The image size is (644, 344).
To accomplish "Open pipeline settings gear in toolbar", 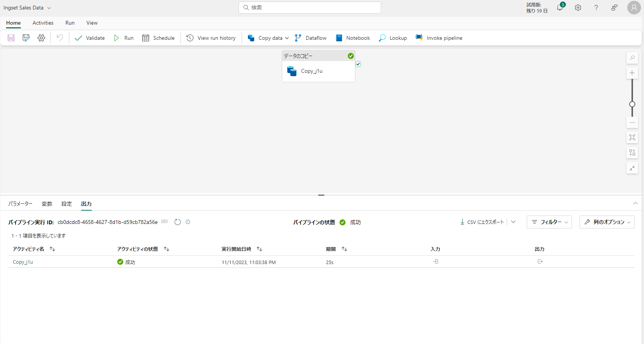I will [x=41, y=38].
